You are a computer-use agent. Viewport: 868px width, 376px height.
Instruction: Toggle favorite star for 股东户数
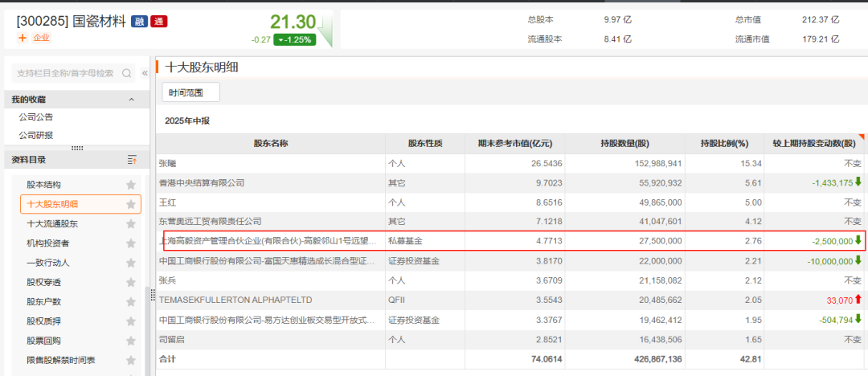pyautogui.click(x=131, y=302)
